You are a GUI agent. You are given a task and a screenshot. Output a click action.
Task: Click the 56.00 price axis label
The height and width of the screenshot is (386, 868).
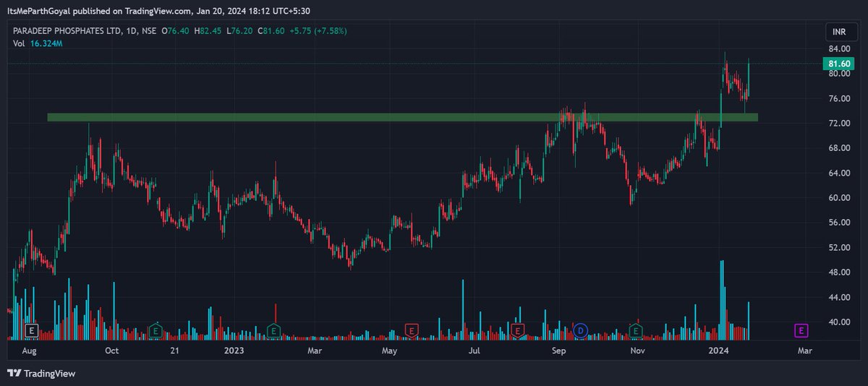pyautogui.click(x=838, y=223)
